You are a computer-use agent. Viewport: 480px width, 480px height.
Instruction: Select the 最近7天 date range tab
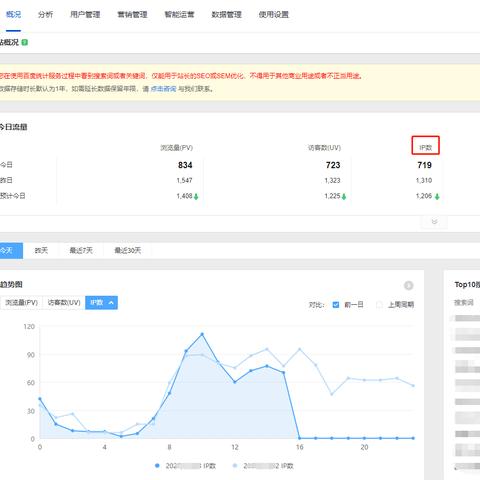[81, 250]
